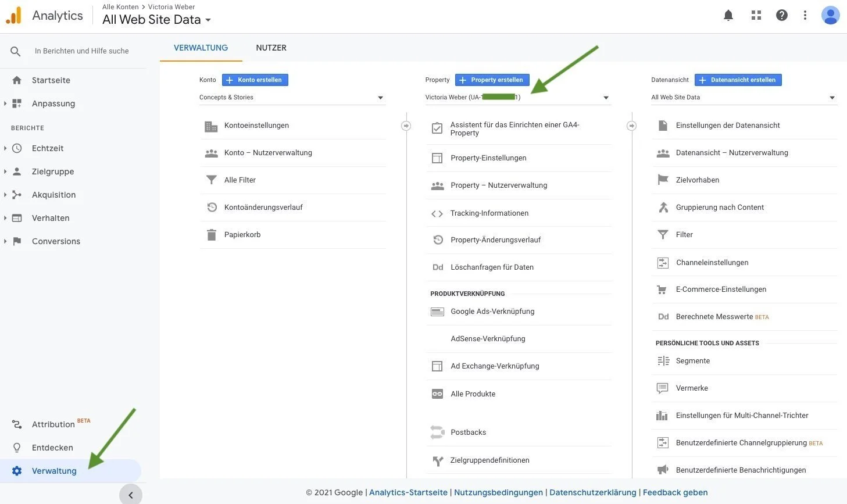Click the Entdecken lightbulb icon
The height and width of the screenshot is (504, 847).
[x=17, y=448]
